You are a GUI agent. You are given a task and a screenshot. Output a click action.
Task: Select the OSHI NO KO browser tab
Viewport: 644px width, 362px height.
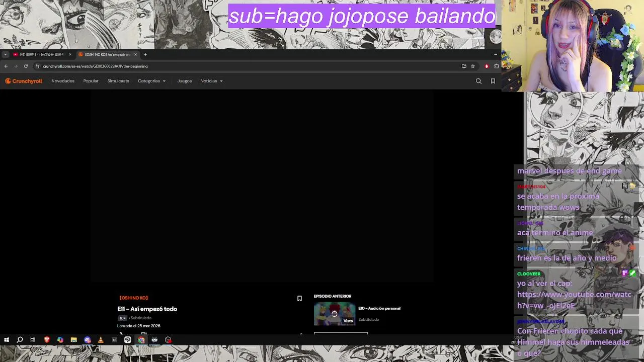click(108, 54)
